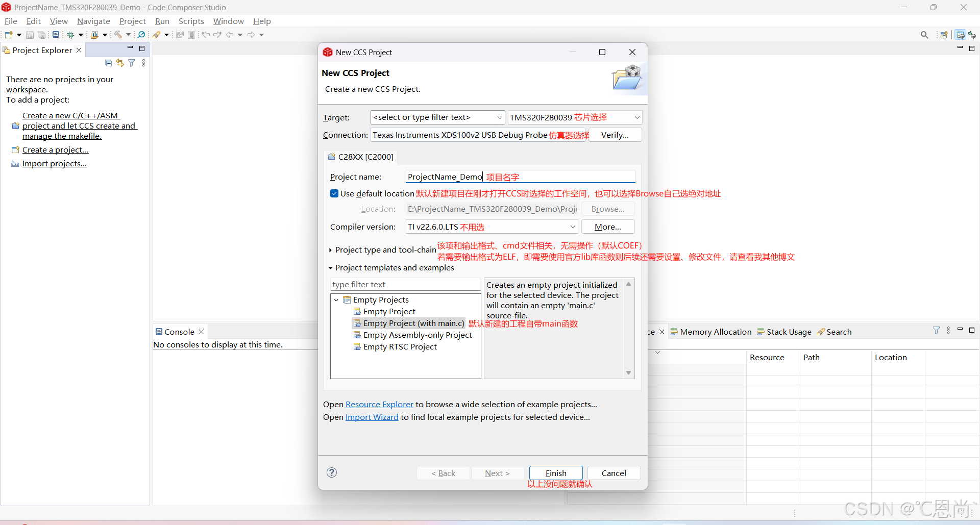Open the Edit menu
980x525 pixels.
pos(33,21)
